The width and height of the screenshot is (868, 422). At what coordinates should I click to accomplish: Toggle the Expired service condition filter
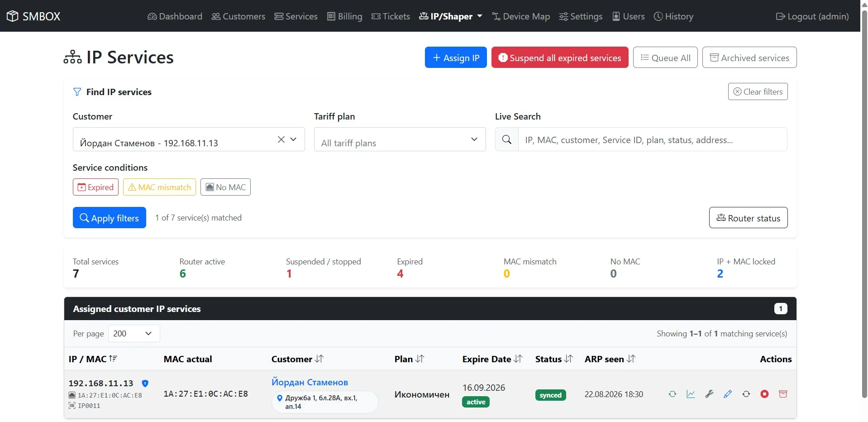[x=95, y=187]
